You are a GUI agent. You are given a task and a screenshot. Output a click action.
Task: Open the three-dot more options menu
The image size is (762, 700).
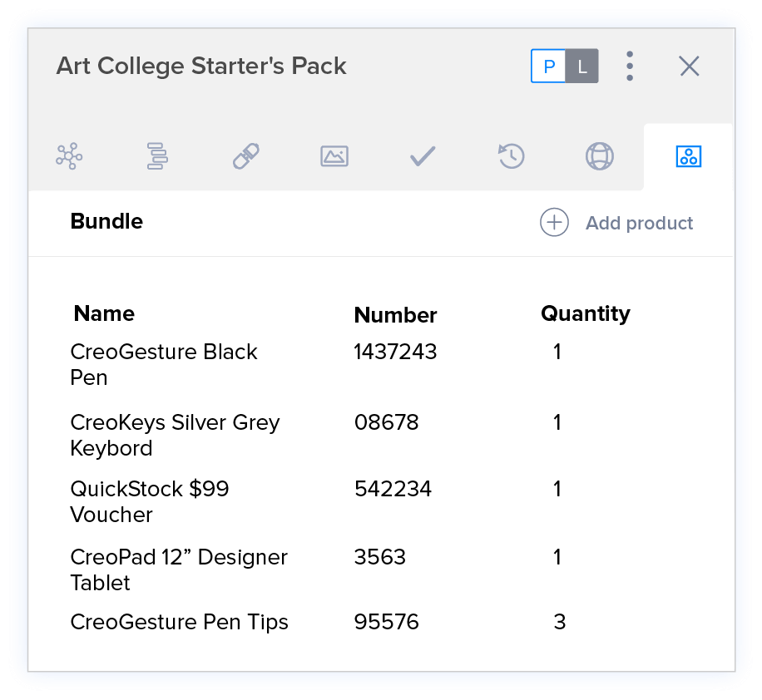point(630,67)
